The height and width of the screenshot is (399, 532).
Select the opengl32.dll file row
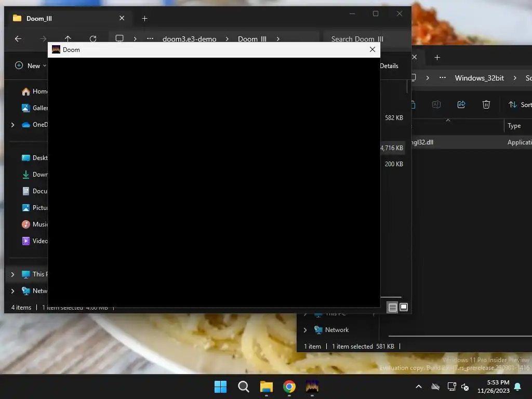pyautogui.click(x=472, y=142)
